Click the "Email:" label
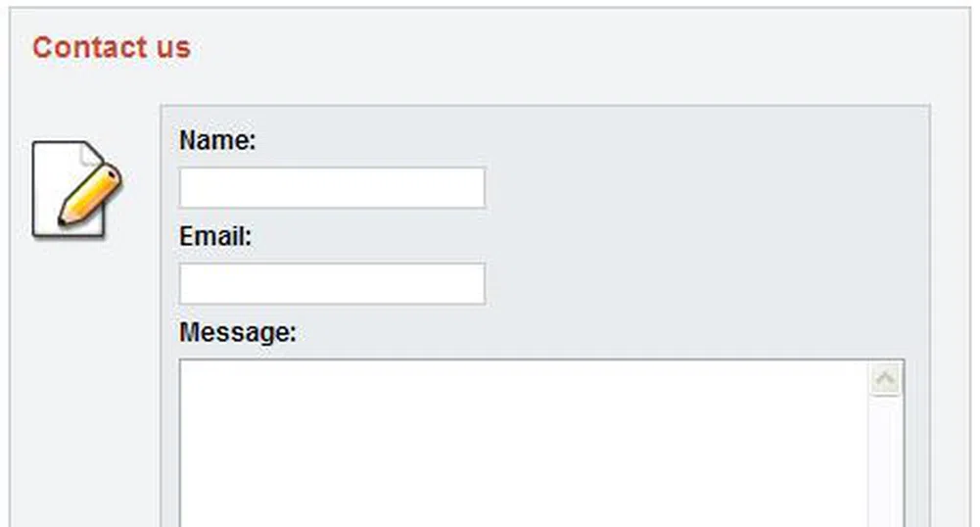This screenshot has height=527, width=980. click(215, 237)
